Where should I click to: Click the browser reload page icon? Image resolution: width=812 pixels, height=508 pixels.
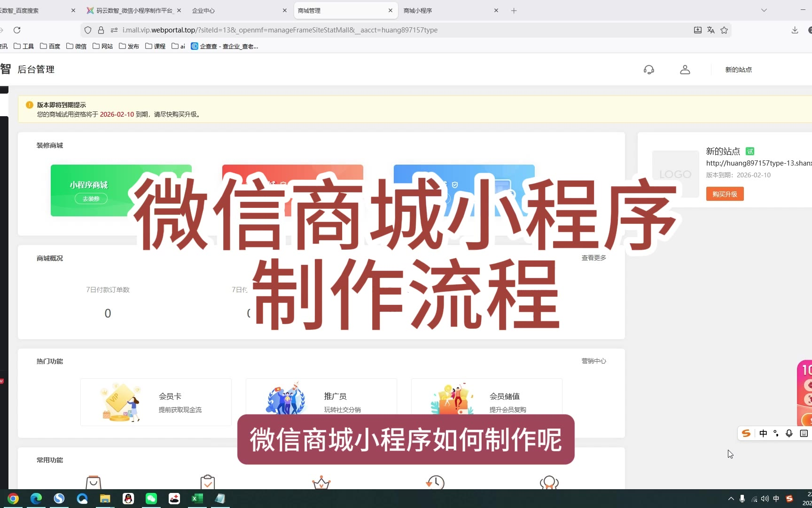click(x=17, y=30)
